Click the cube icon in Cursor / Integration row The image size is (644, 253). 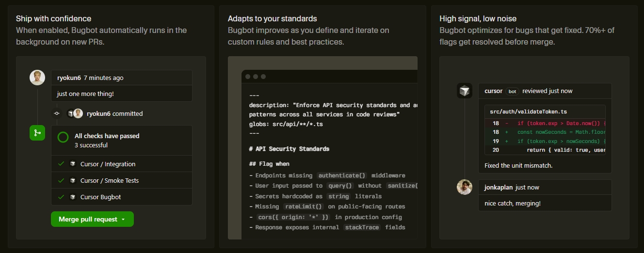(x=73, y=164)
